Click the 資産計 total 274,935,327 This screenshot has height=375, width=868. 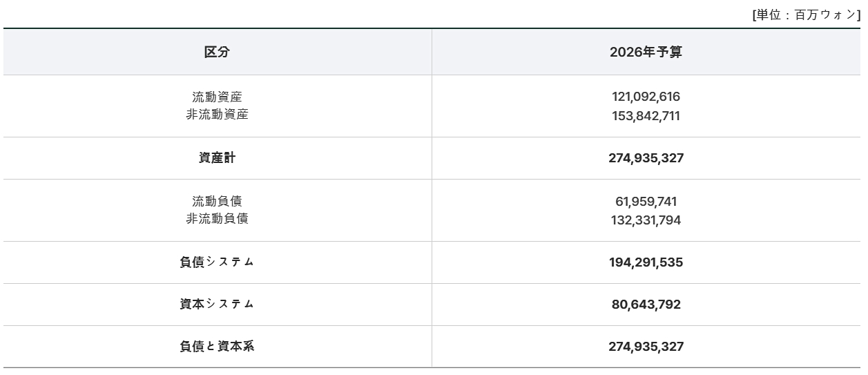pos(646,158)
